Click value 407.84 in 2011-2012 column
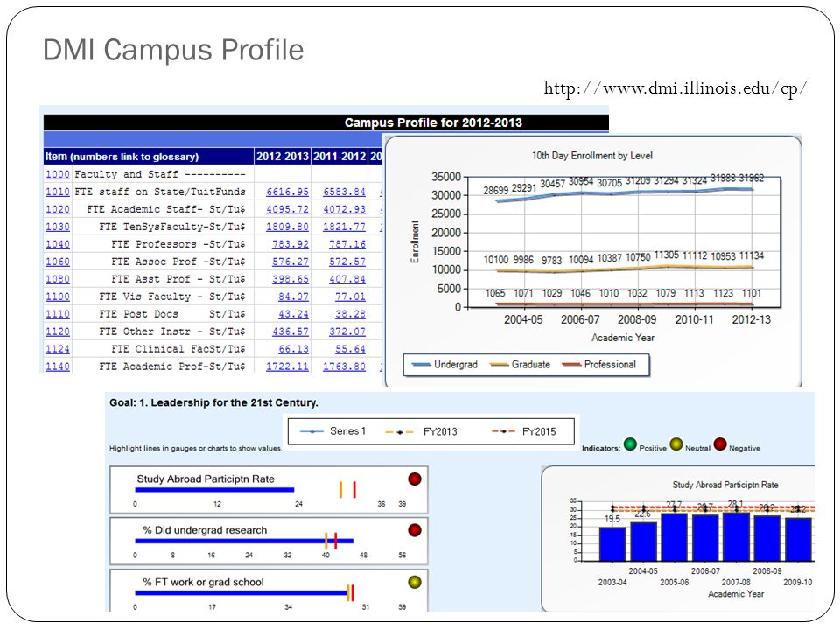 point(347,280)
